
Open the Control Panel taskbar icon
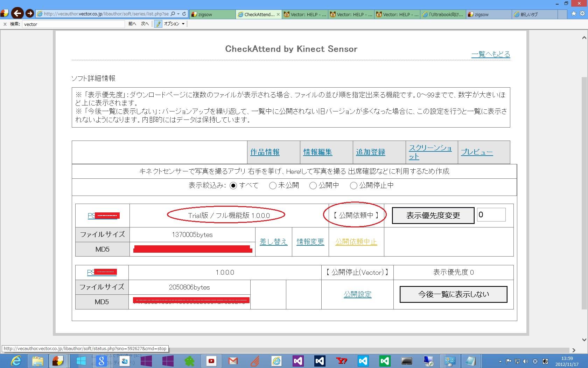(450, 361)
